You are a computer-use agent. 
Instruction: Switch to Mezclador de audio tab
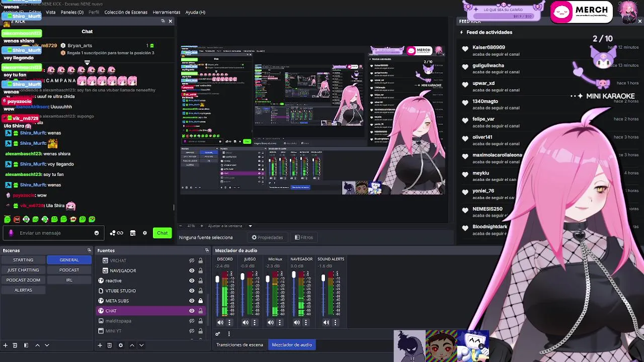click(292, 345)
